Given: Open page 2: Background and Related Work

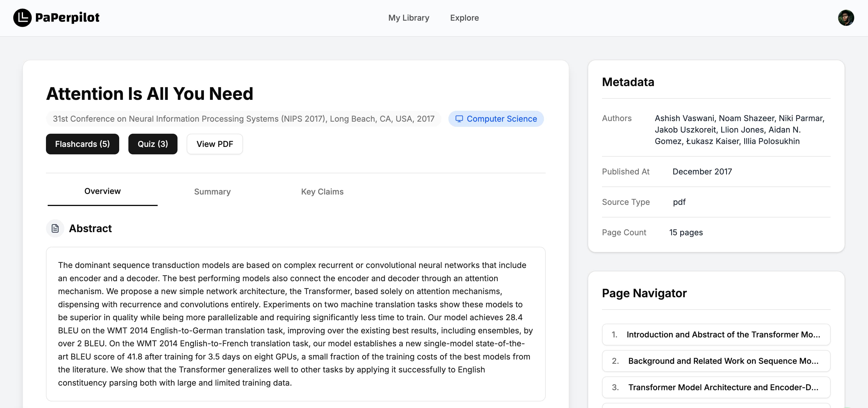Looking at the screenshot, I should click(716, 361).
